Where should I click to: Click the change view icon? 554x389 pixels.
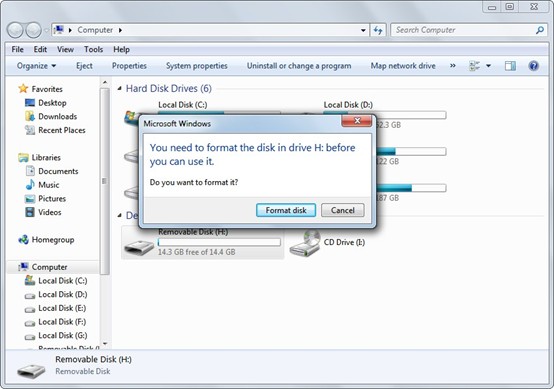coord(474,66)
